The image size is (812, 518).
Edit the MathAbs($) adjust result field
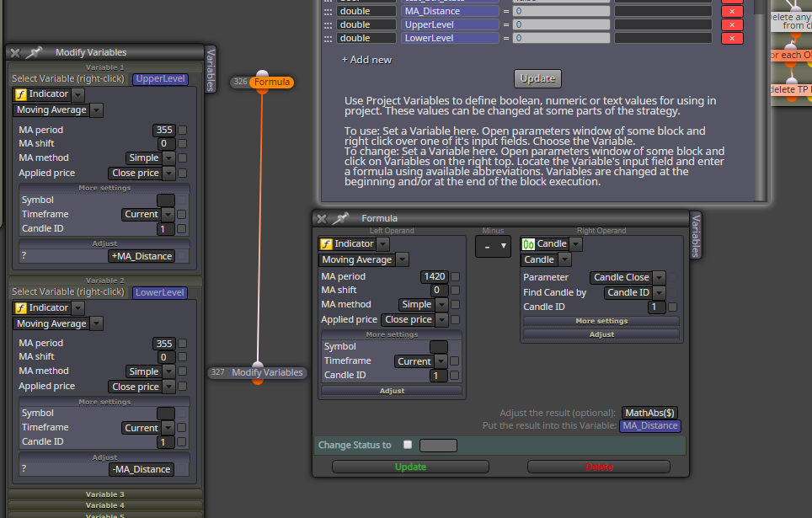click(650, 413)
